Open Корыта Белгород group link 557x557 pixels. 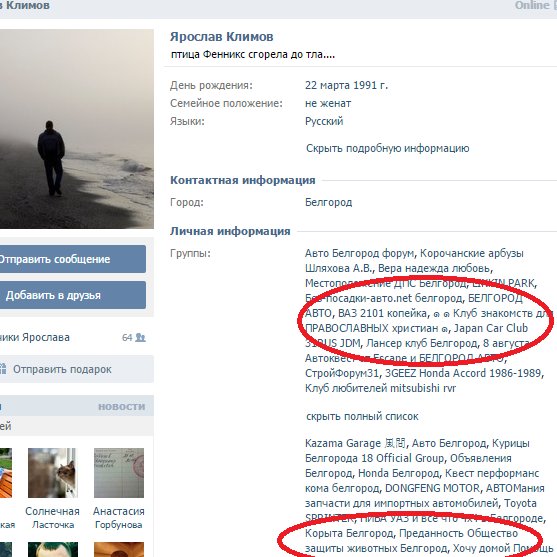pos(349,534)
